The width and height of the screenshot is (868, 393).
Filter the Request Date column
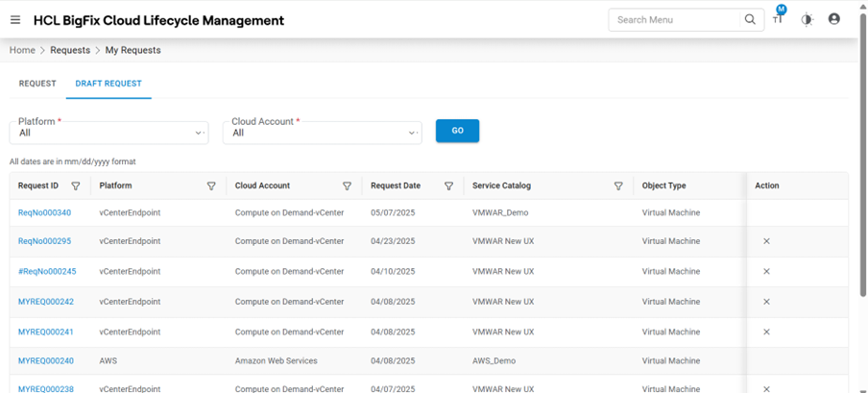(448, 186)
